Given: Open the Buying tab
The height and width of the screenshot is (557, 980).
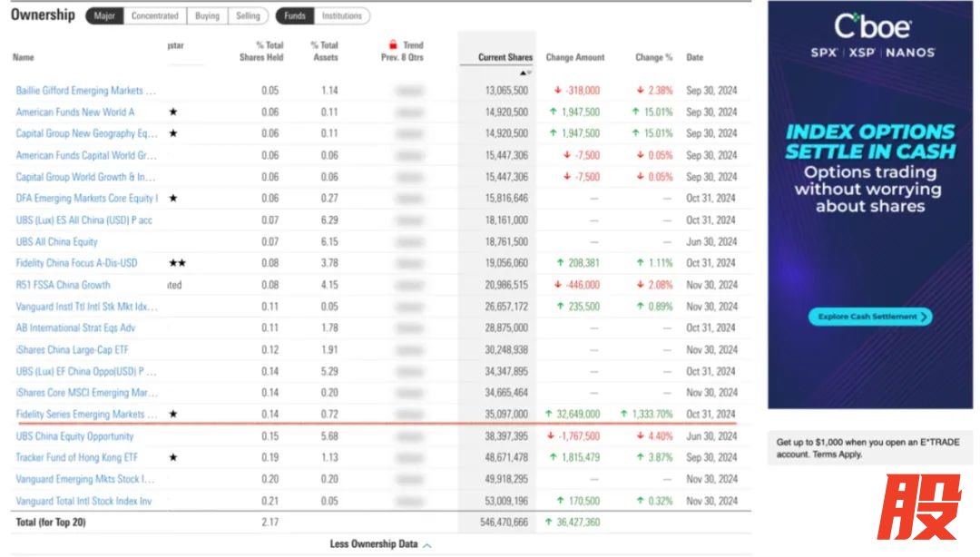Looking at the screenshot, I should point(207,15).
